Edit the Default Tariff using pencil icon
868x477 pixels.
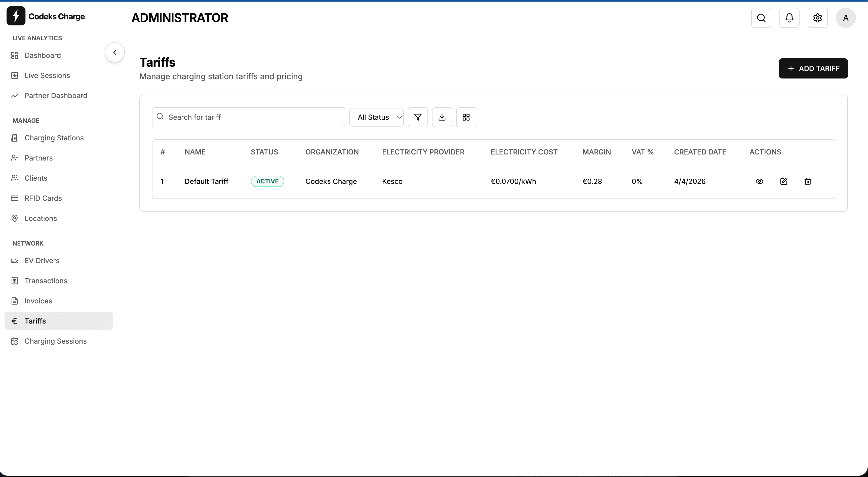pyautogui.click(x=784, y=181)
